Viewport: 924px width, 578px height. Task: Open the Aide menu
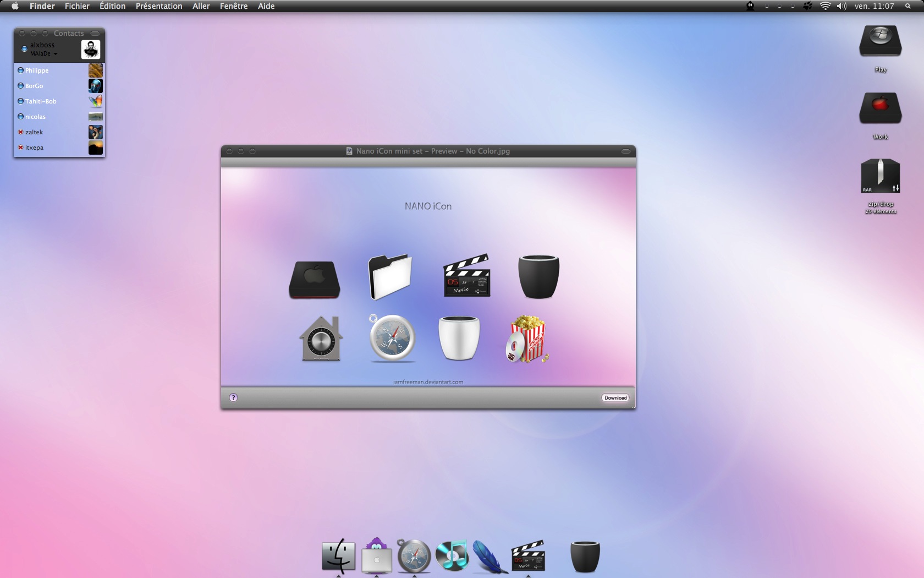click(x=266, y=6)
